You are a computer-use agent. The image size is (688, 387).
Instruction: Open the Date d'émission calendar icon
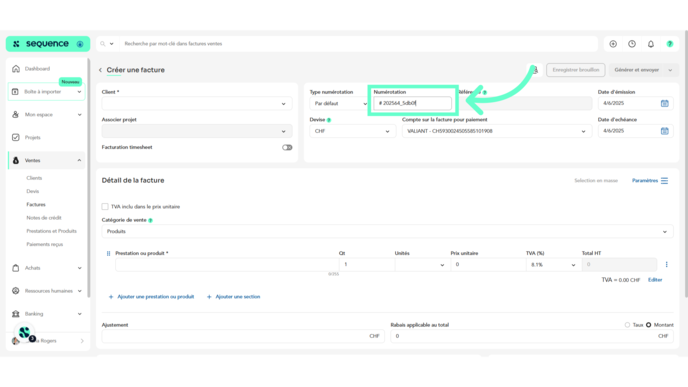point(664,104)
